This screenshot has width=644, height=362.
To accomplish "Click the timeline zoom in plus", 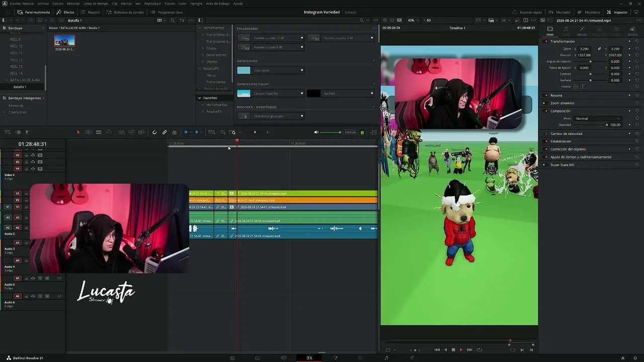I will [x=267, y=132].
